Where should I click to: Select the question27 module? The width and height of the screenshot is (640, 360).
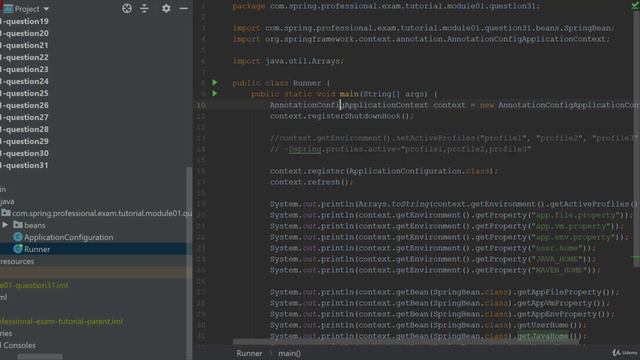point(24,118)
